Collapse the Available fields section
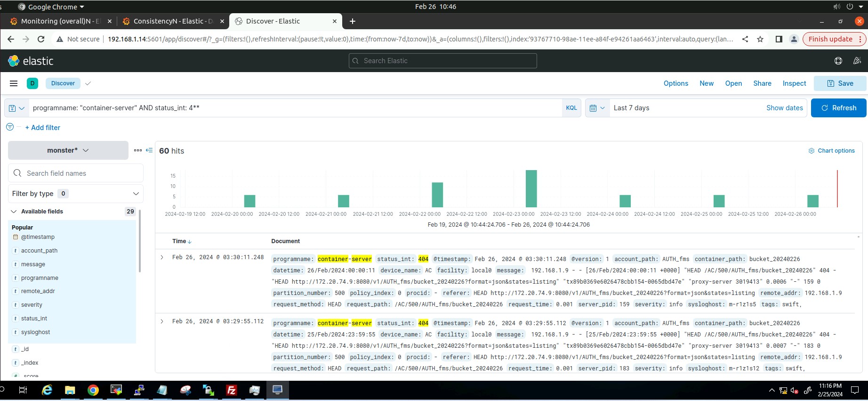This screenshot has height=401, width=868. (x=14, y=212)
